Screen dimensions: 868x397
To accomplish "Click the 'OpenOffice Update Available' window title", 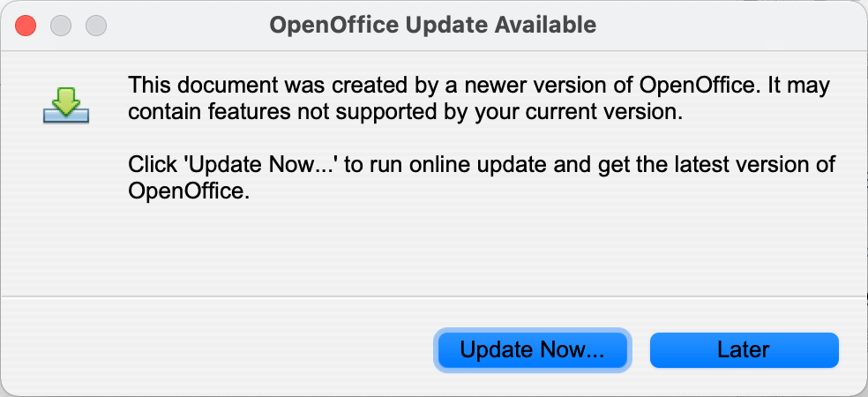I will point(433,25).
